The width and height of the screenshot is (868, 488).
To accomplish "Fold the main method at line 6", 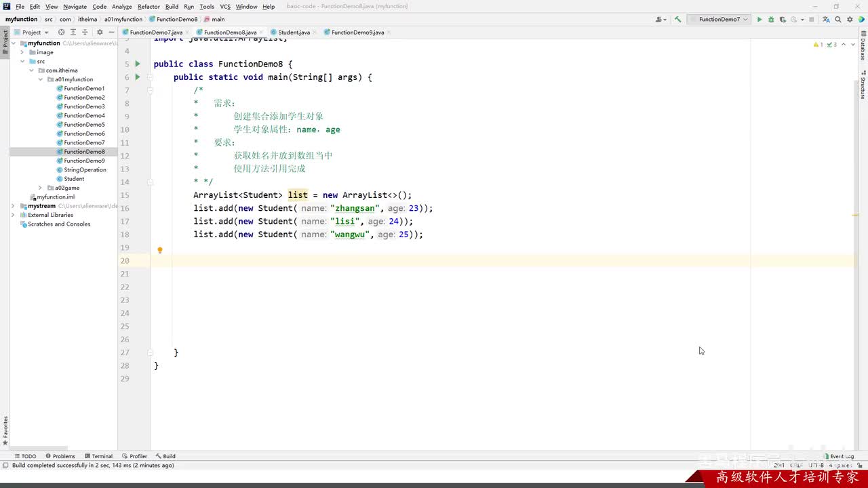I will tap(151, 77).
